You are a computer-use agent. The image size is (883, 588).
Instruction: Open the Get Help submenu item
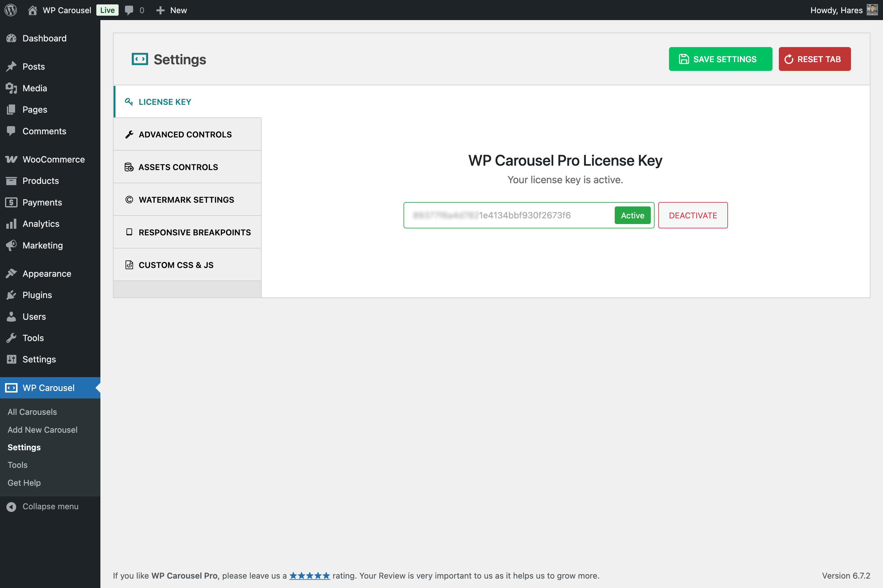[24, 483]
